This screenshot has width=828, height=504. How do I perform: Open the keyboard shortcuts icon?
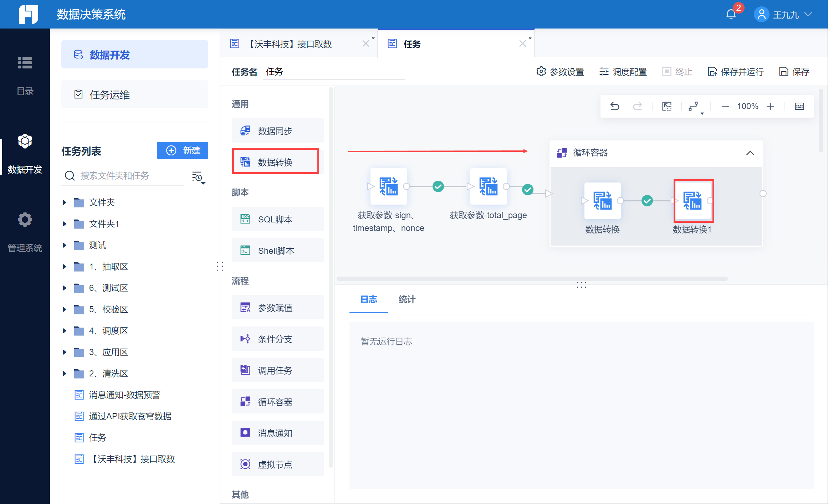coord(799,106)
